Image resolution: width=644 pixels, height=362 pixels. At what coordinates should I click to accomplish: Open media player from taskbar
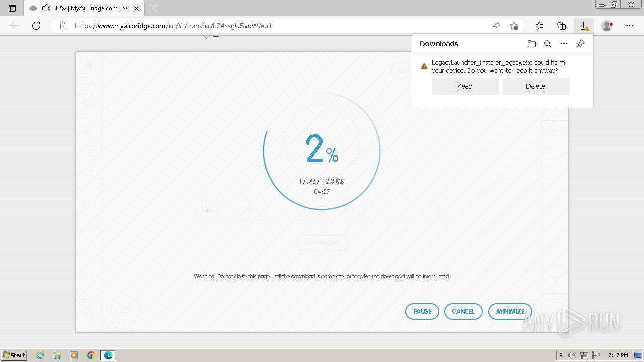point(74,355)
